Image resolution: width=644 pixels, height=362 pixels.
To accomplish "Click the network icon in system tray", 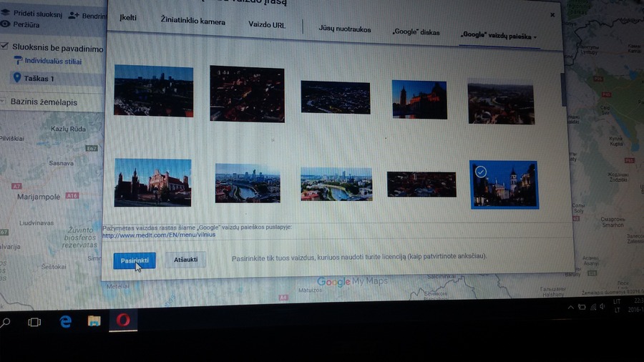I will click(x=593, y=307).
